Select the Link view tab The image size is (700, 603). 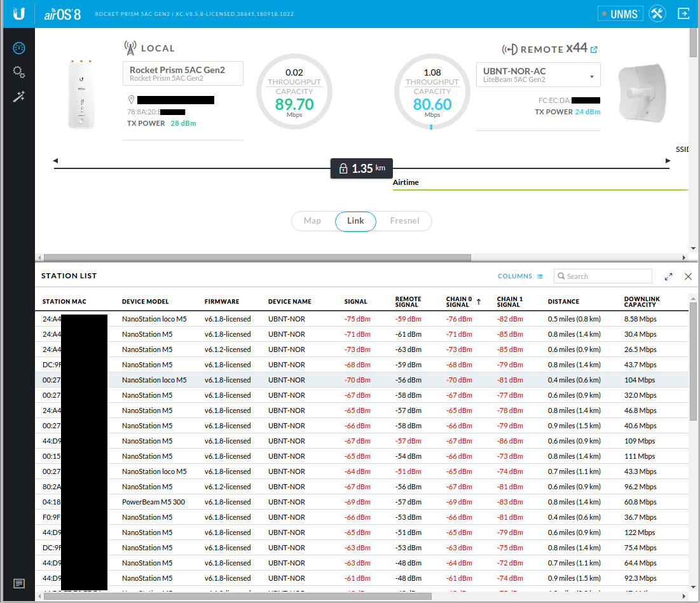point(355,221)
